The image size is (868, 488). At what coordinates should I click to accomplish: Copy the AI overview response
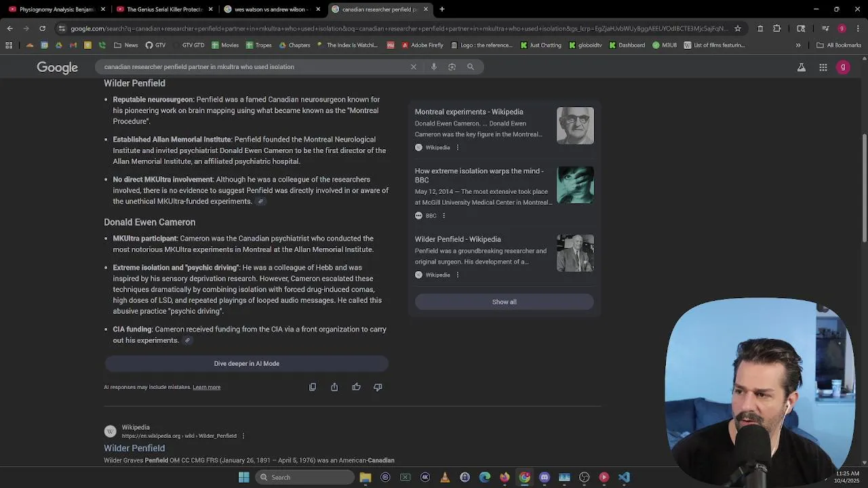(x=313, y=387)
